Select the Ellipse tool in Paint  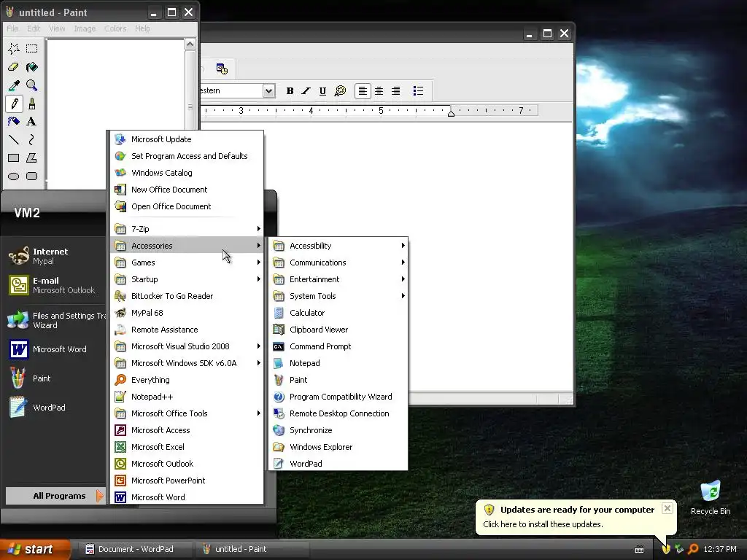pos(14,176)
